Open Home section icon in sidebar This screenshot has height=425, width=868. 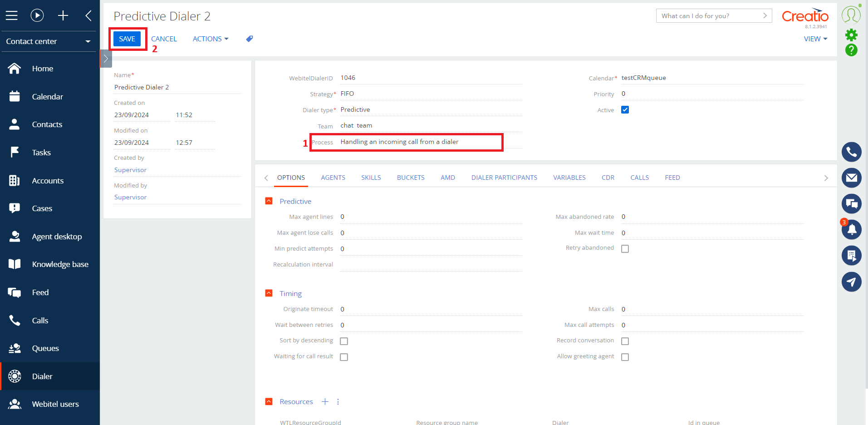(15, 69)
